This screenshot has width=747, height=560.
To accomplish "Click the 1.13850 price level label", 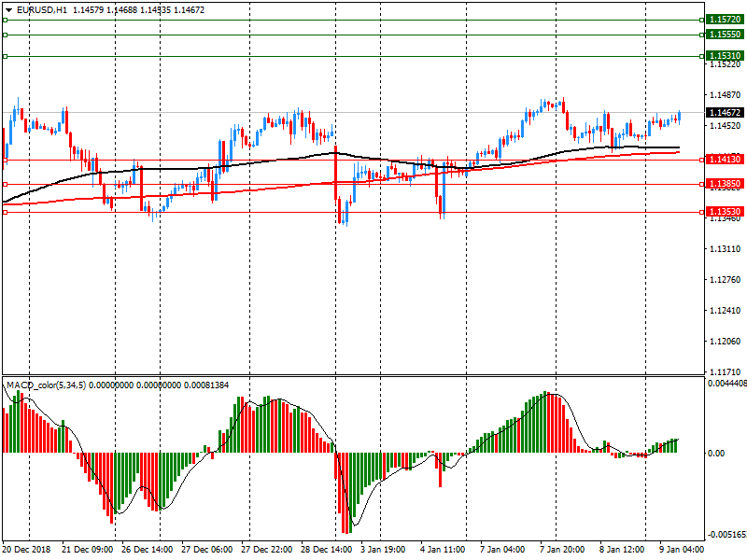I will [x=724, y=185].
